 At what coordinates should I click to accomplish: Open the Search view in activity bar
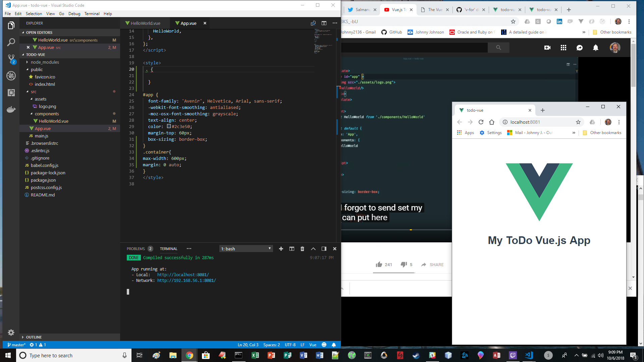[11, 42]
